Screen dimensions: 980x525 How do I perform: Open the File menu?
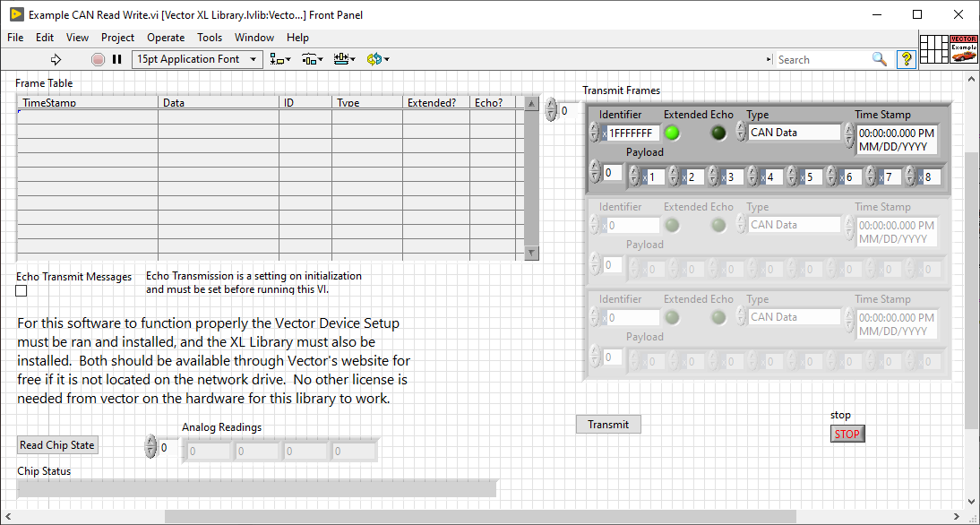click(x=15, y=38)
